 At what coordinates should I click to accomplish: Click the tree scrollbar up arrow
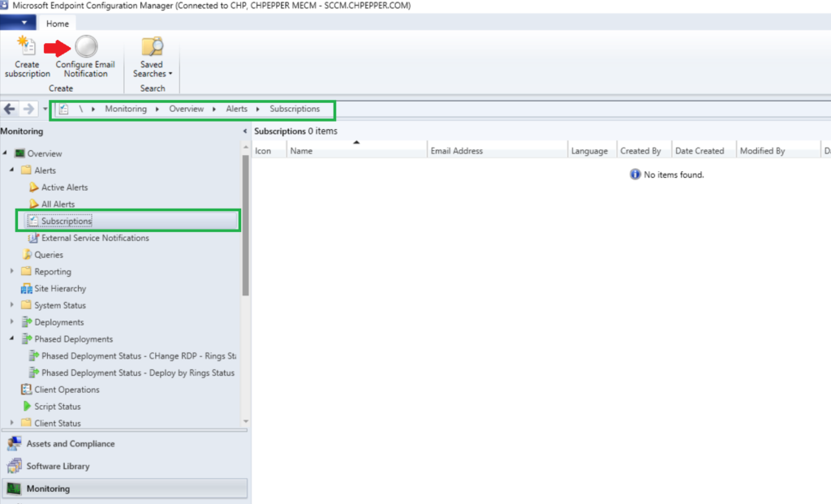point(245,146)
